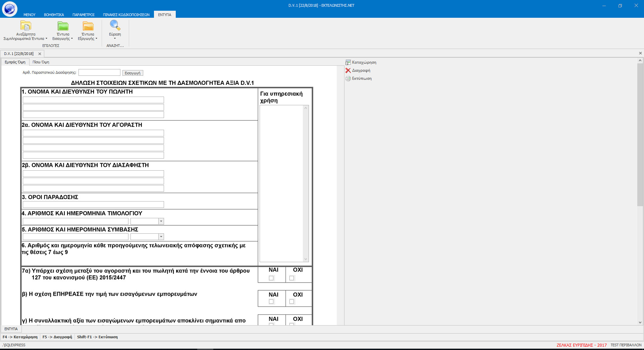Click the application globe logo button
This screenshot has width=644, height=350.
(9, 9)
